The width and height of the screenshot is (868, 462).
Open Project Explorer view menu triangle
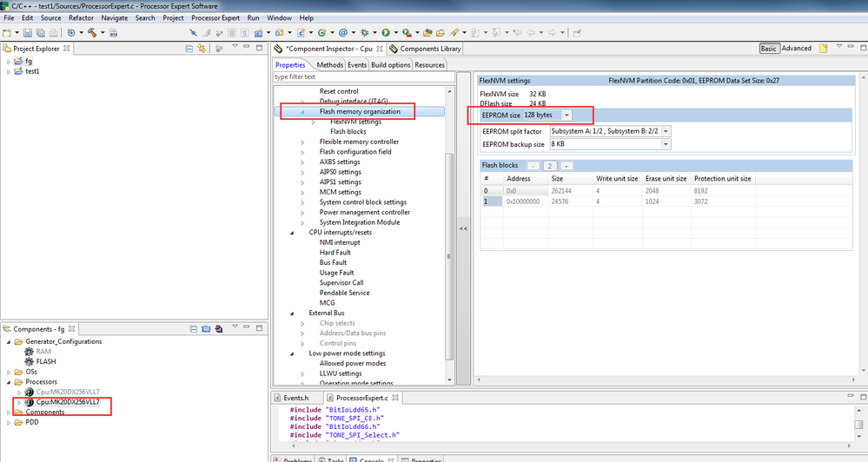click(x=235, y=47)
